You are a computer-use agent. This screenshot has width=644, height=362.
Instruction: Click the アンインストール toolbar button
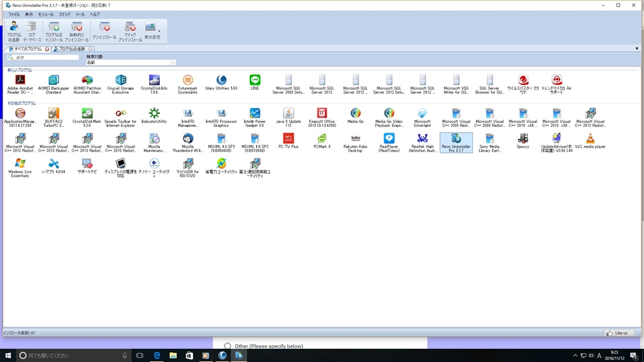[x=104, y=31]
